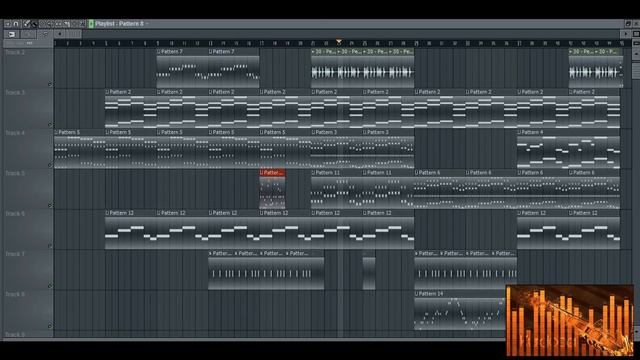Screen dimensions: 640x360
Task: Select the Track 3 label
Action: point(15,93)
